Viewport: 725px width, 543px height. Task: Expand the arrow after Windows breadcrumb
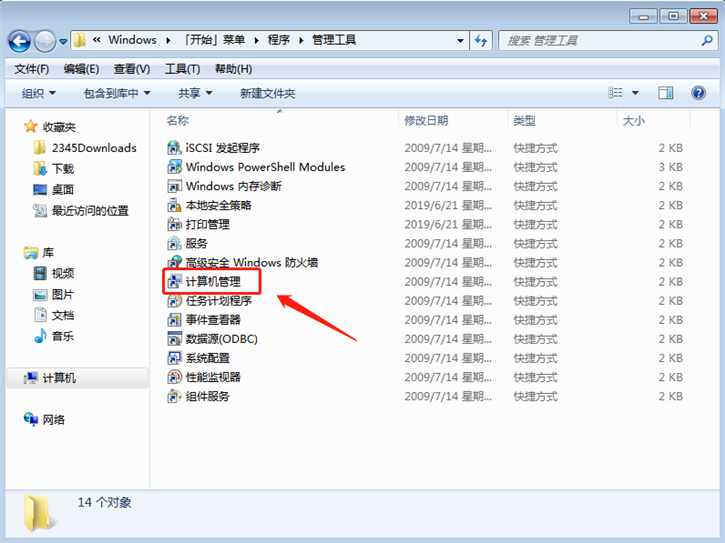[168, 41]
